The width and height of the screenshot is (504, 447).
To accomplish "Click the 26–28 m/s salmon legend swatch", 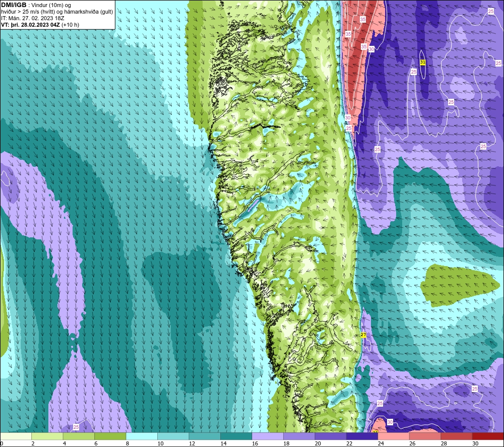I will click(425, 436).
